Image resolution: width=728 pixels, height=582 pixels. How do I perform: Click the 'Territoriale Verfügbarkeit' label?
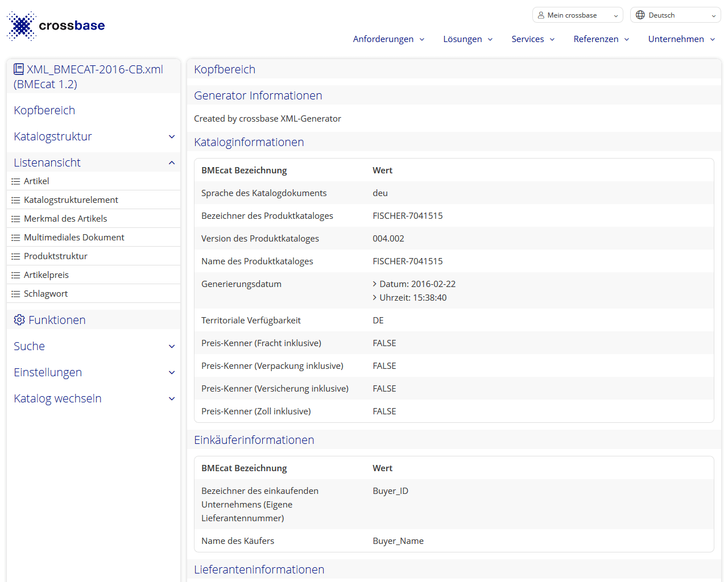(x=251, y=321)
